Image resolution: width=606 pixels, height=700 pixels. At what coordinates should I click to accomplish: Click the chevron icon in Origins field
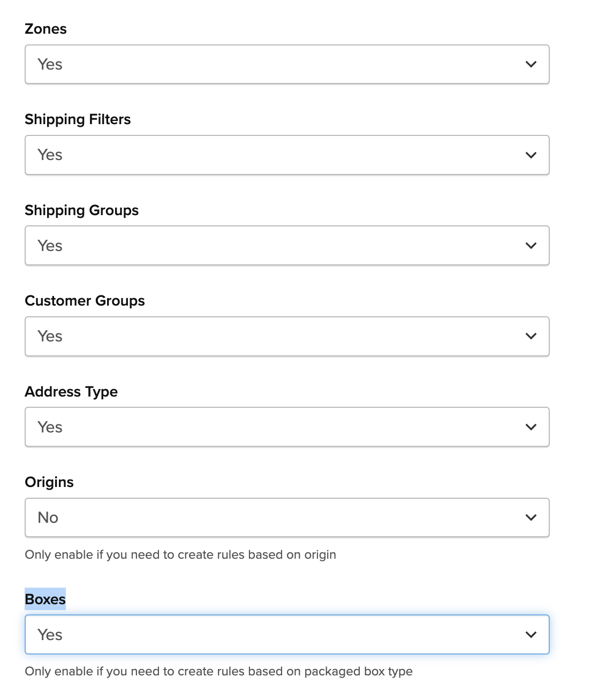531,518
